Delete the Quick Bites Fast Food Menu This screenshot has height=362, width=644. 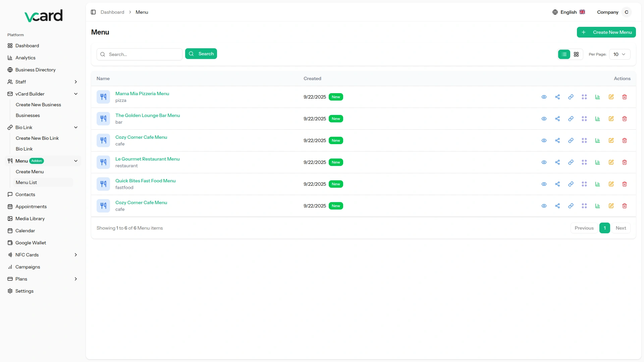(624, 184)
